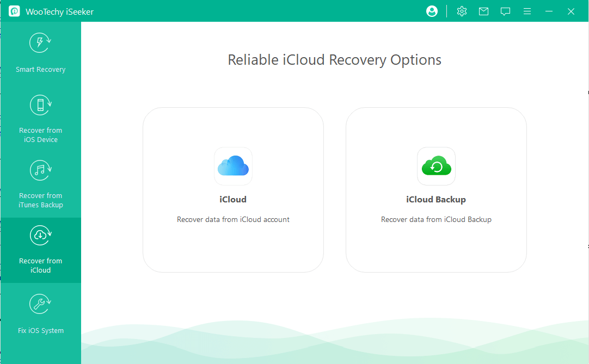This screenshot has width=589, height=364.
Task: Switch to Recover from iCloud tab
Action: click(40, 250)
